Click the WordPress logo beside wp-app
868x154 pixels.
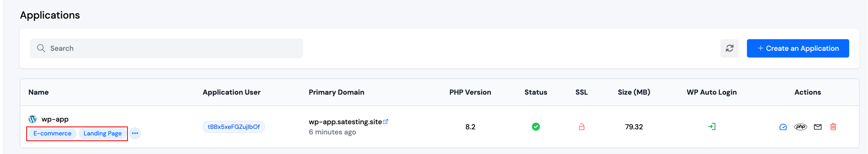coord(32,119)
